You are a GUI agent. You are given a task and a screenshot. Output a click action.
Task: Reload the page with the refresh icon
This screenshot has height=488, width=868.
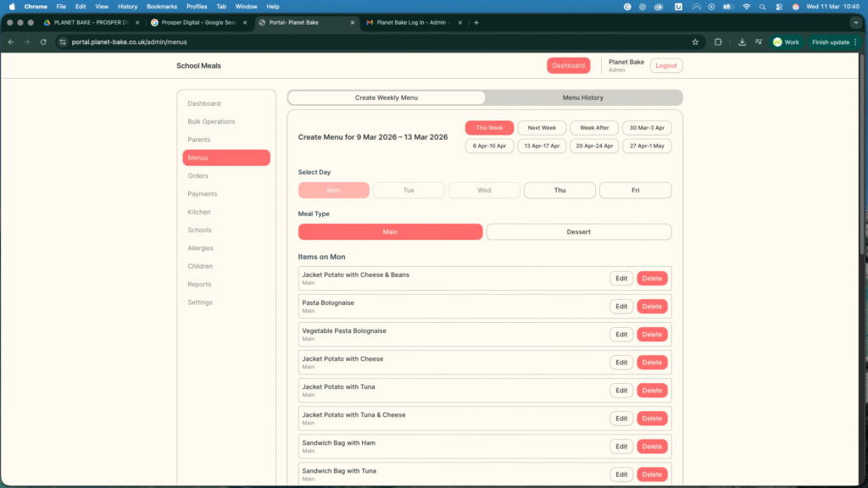pyautogui.click(x=43, y=42)
